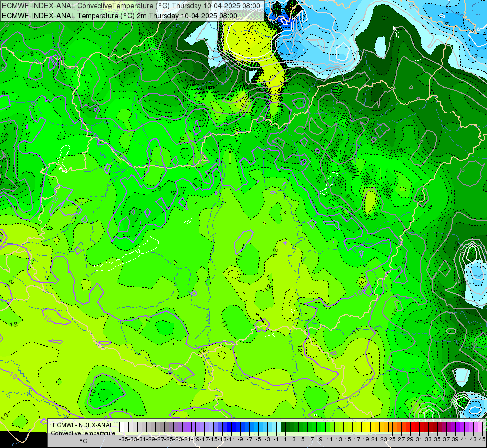Click the deep blue legend swatch above -11
The height and width of the screenshot is (448, 487).
pos(229,427)
